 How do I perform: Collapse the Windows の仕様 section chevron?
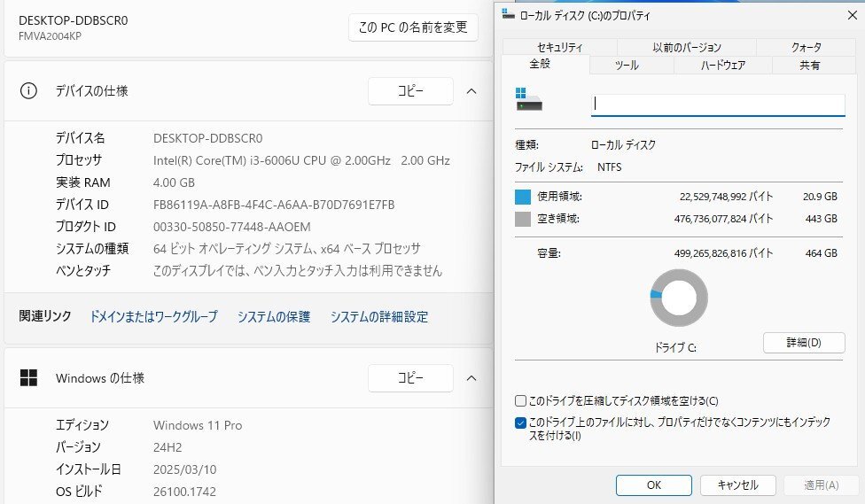click(x=471, y=377)
